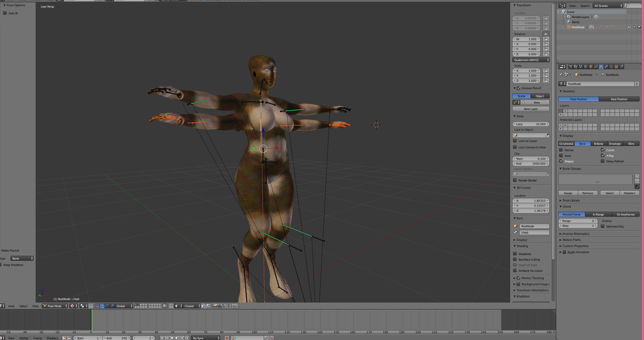Disable the X-Ray display checkbox
The width and height of the screenshot is (644, 340).
click(603, 155)
